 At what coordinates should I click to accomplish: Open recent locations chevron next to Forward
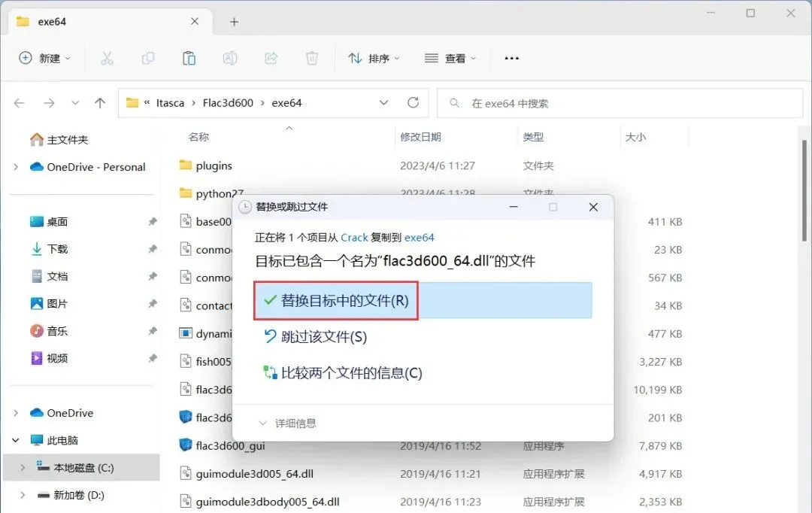point(75,102)
